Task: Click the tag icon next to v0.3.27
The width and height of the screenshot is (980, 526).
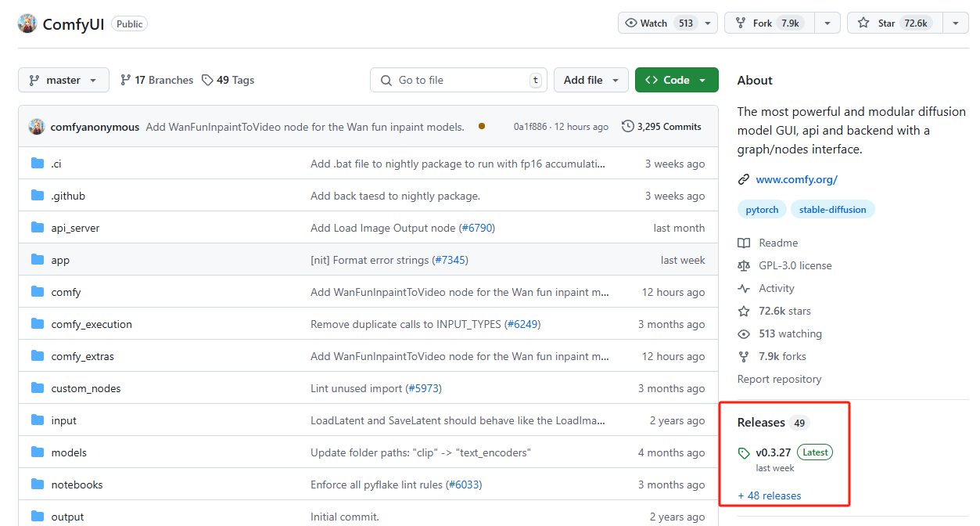Action: [744, 453]
